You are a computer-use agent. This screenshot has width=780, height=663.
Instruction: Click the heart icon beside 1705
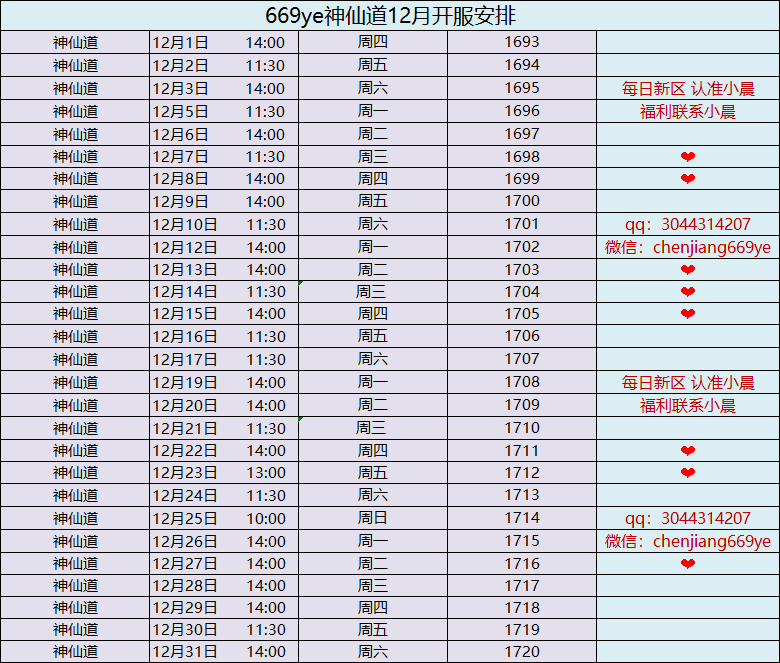click(x=687, y=314)
